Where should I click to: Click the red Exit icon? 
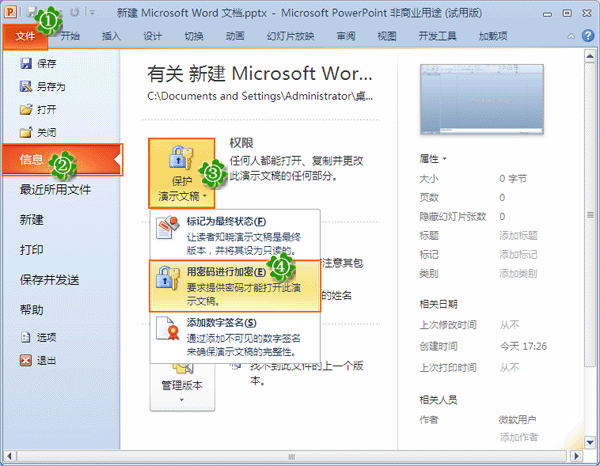pyautogui.click(x=26, y=360)
